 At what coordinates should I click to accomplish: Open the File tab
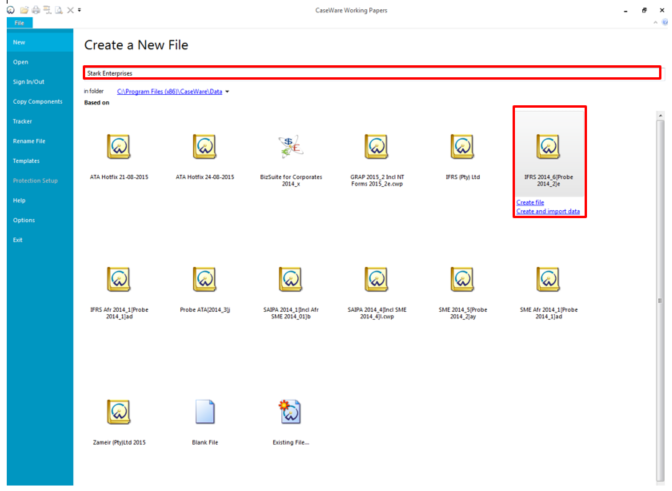click(19, 23)
